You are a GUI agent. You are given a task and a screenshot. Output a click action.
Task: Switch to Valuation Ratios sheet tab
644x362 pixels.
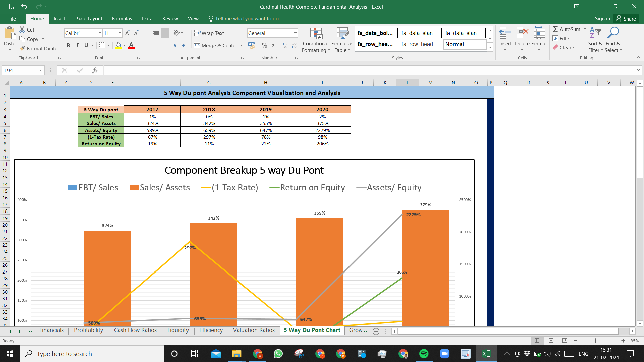tap(254, 330)
